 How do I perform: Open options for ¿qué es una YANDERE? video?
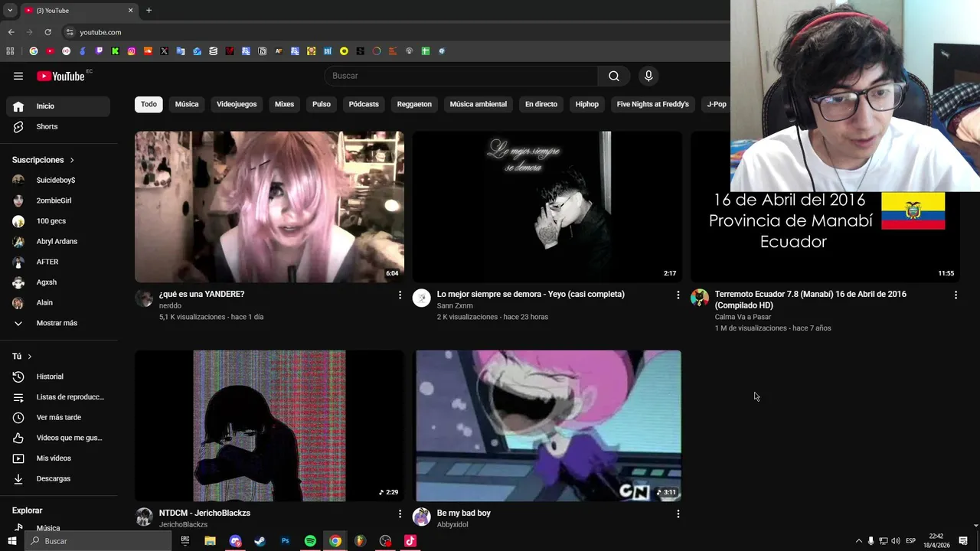tap(400, 295)
